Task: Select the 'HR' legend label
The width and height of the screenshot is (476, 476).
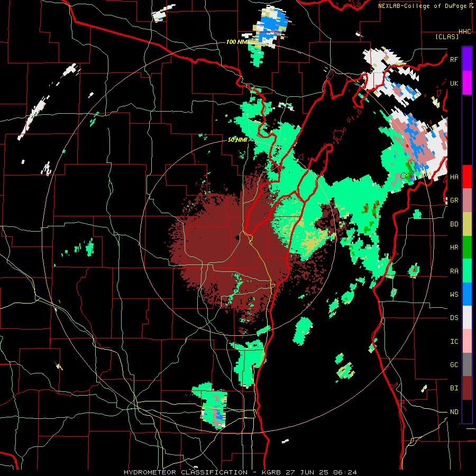Action: [x=454, y=248]
